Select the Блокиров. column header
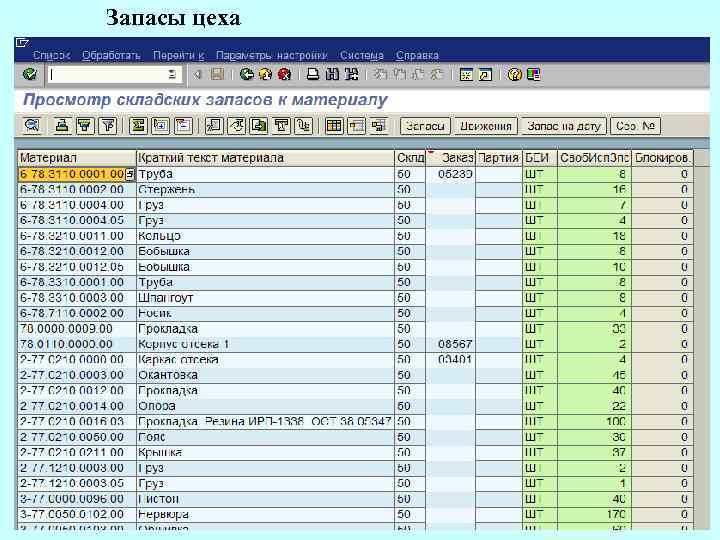Screen dimensions: 720x540 point(662,158)
